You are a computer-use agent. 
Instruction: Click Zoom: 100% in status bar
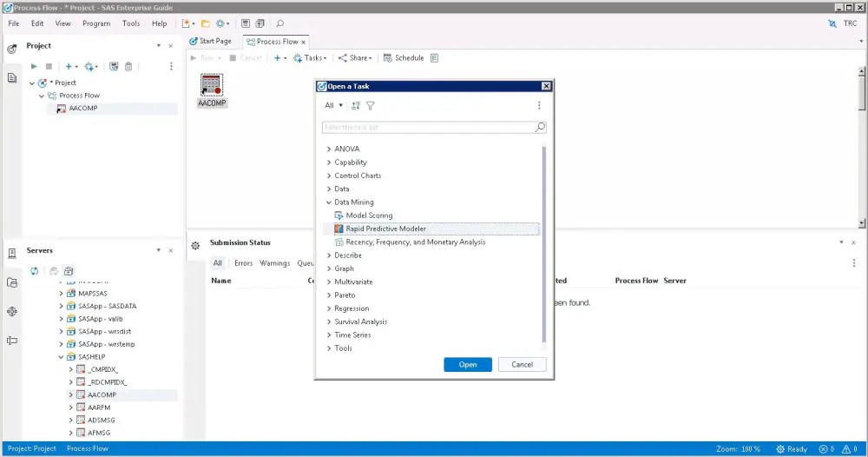(x=738, y=449)
